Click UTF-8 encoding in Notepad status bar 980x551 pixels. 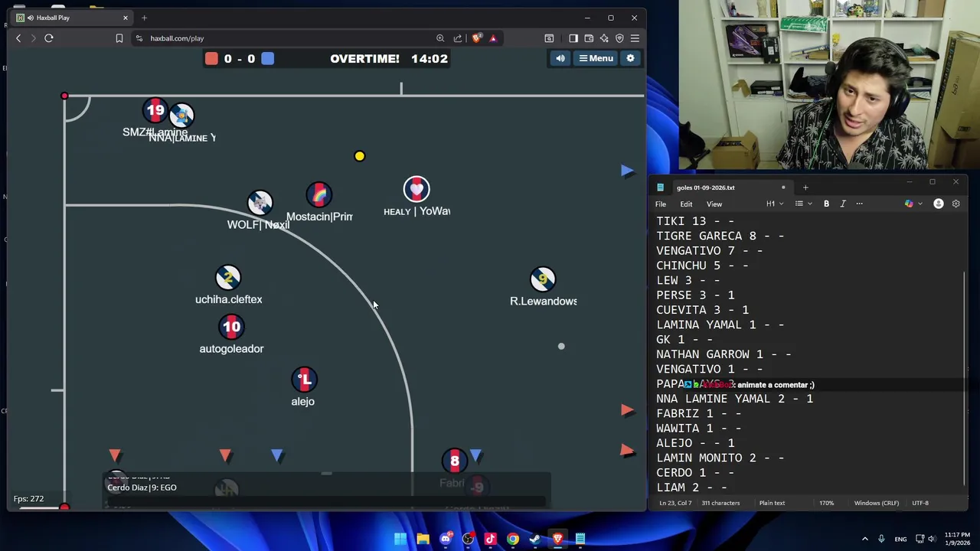pos(920,503)
